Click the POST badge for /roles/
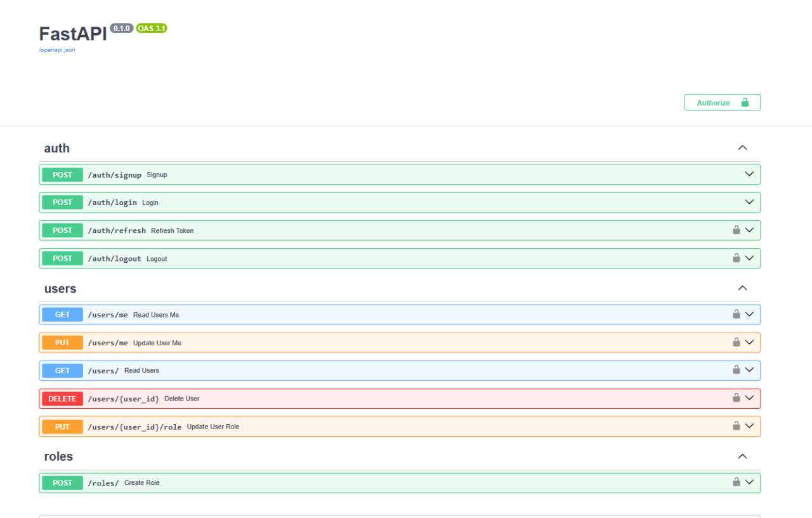The height and width of the screenshot is (518, 812). [62, 483]
